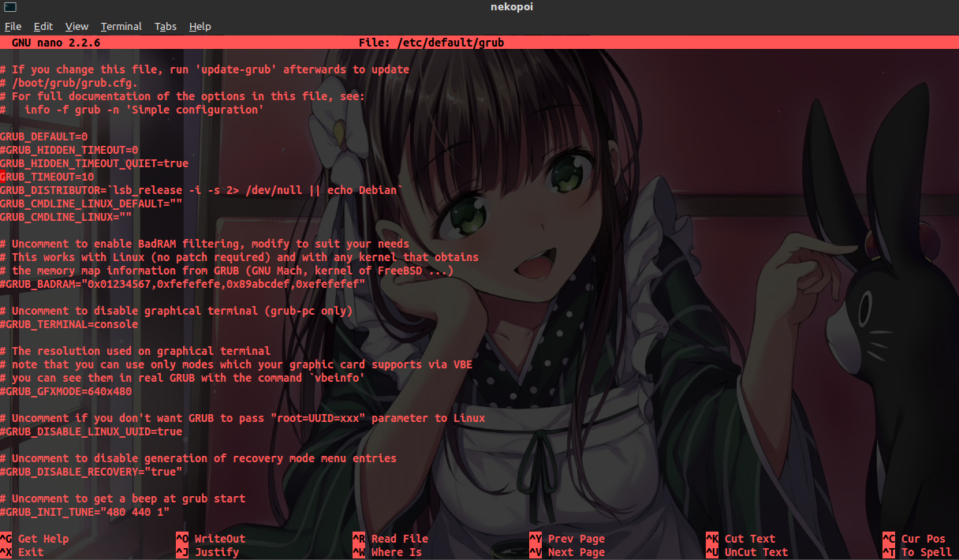Click the Prev Page shortcut
This screenshot has width=959, height=560.
[576, 539]
